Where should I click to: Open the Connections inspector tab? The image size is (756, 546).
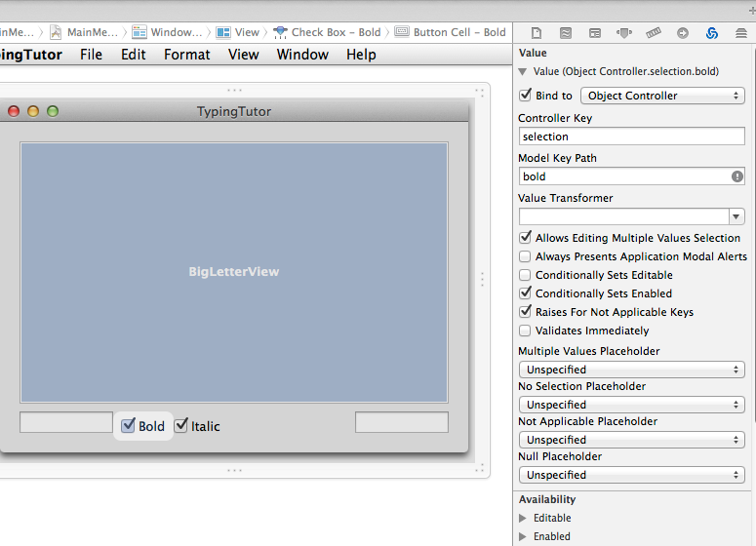point(683,33)
